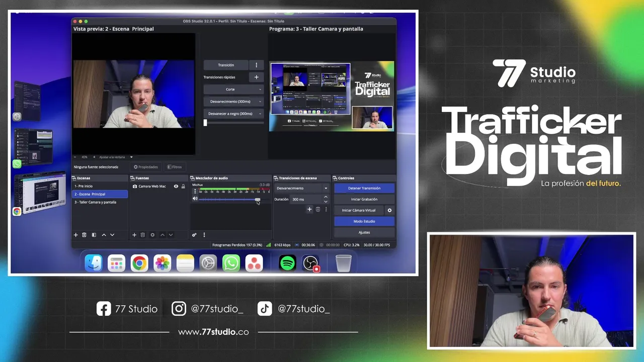644x362 pixels.
Task: Click the Mic/Aux volume slider handle
Action: coord(258,199)
